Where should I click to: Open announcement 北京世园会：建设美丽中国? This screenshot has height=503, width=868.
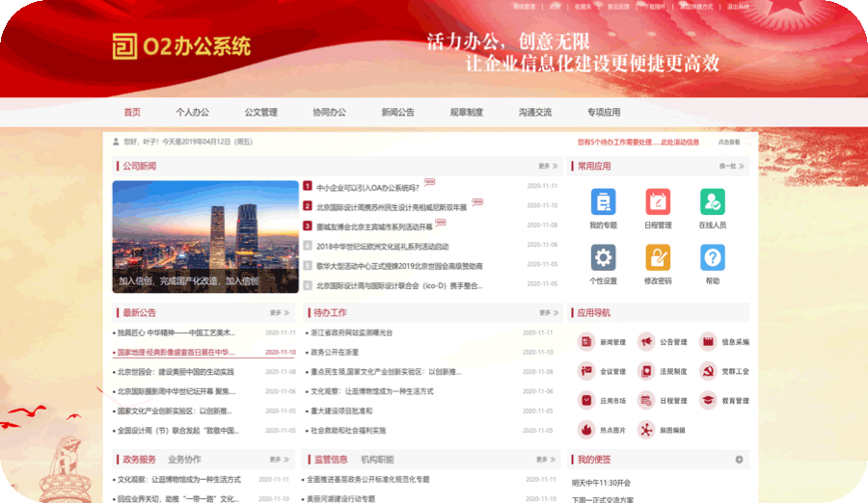(176, 372)
